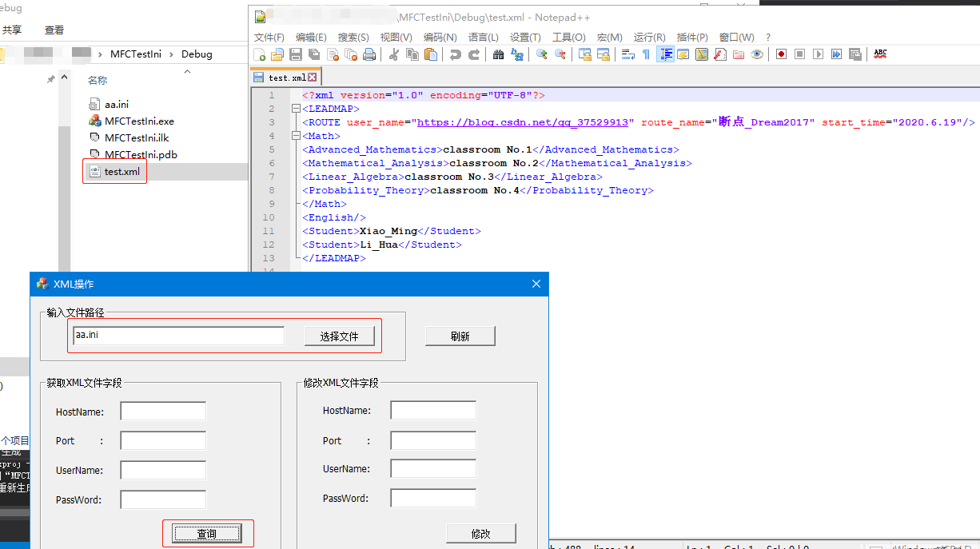This screenshot has width=980, height=549.
Task: Start macro recording in Notepad++
Action: pos(781,54)
